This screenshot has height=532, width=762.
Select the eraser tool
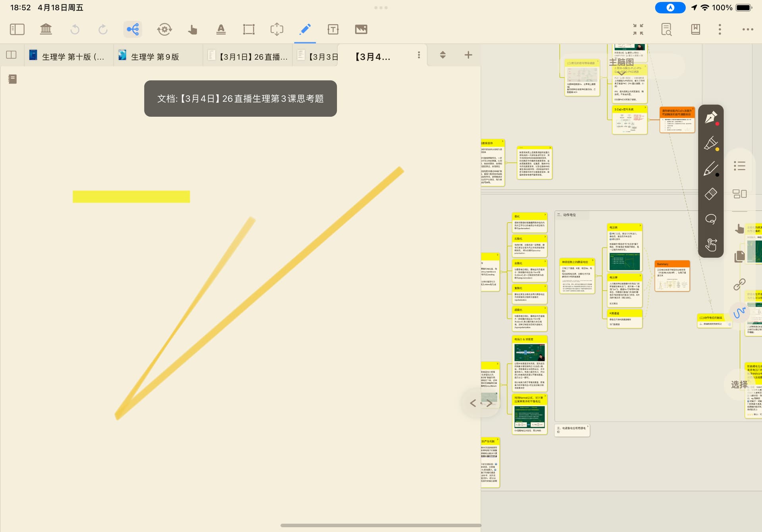click(x=711, y=194)
